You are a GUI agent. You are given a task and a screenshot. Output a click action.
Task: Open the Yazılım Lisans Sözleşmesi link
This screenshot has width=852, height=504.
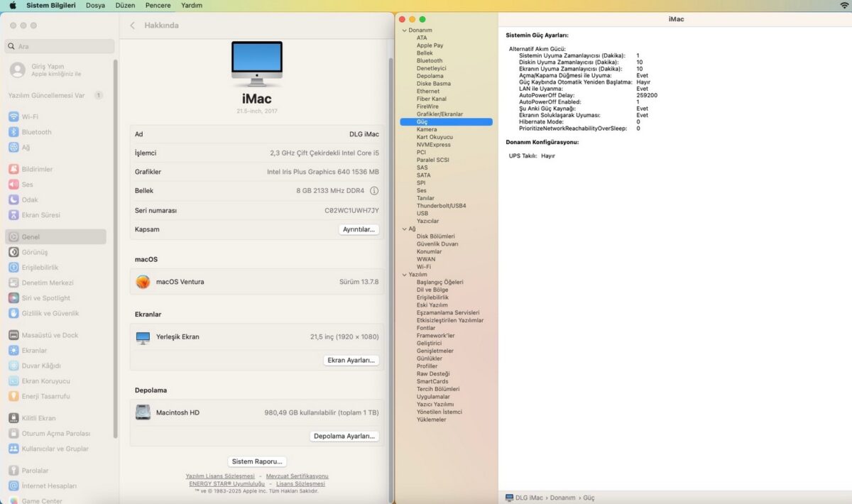click(220, 476)
